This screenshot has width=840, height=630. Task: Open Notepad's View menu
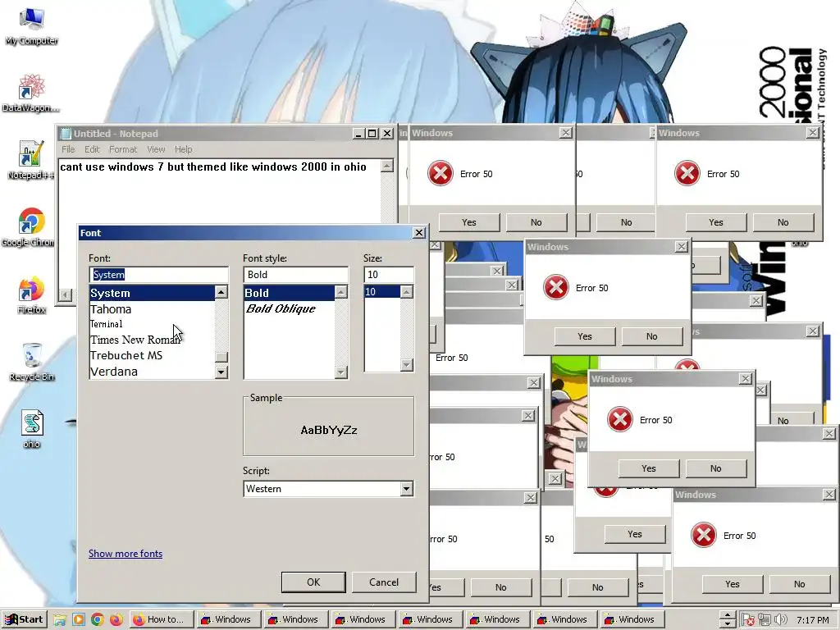[156, 149]
